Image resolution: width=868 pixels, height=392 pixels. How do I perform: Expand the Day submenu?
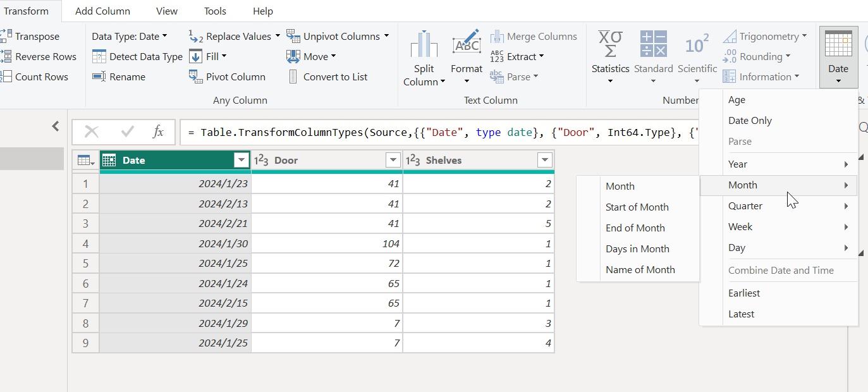click(846, 248)
